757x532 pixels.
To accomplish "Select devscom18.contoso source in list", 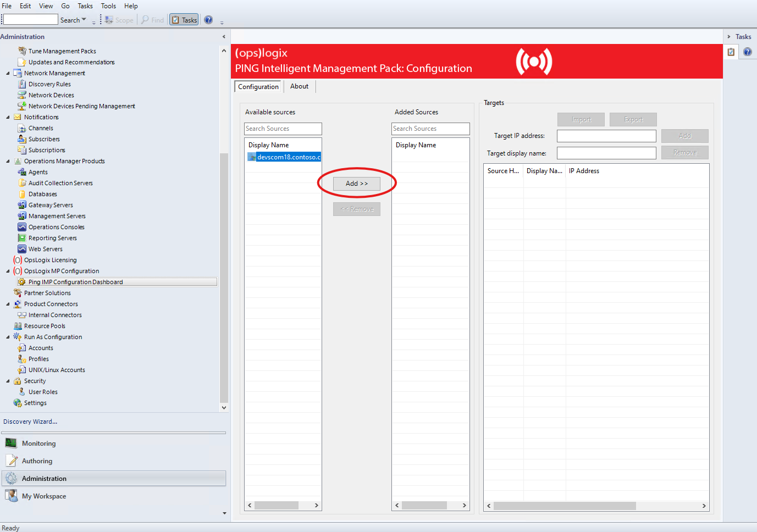I will click(288, 157).
